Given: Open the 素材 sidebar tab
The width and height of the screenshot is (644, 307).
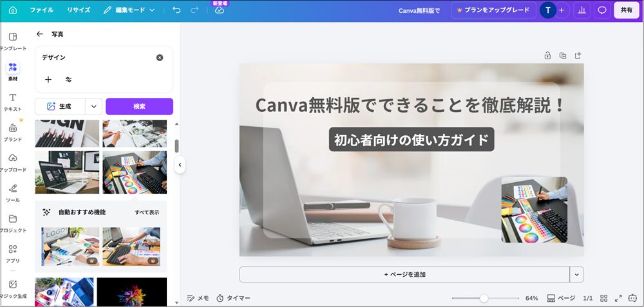Looking at the screenshot, I should click(13, 71).
